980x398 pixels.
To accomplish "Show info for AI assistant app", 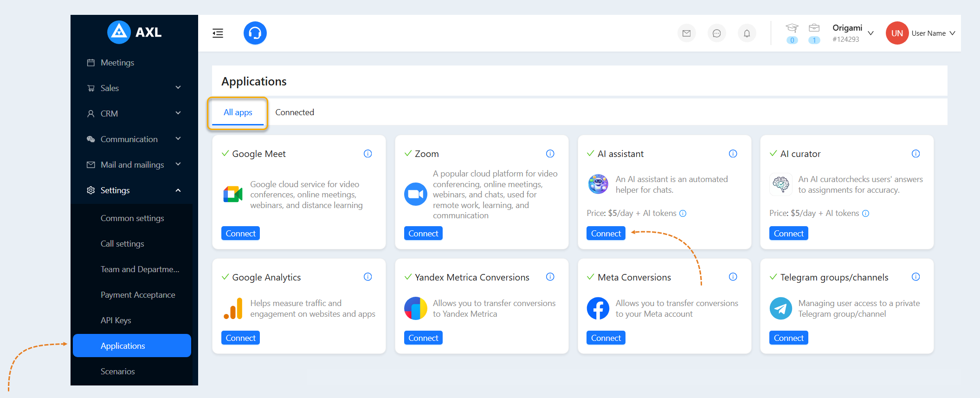I will (733, 154).
